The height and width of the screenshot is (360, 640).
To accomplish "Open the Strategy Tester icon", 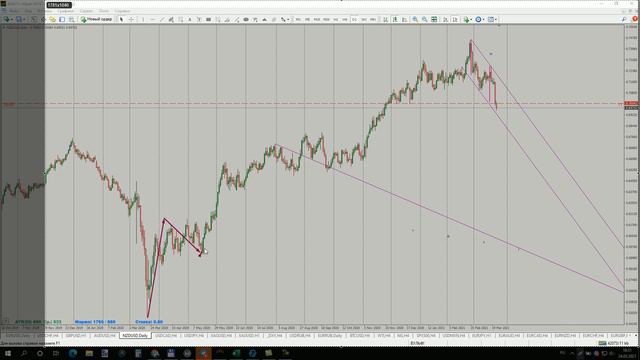I will [71, 19].
